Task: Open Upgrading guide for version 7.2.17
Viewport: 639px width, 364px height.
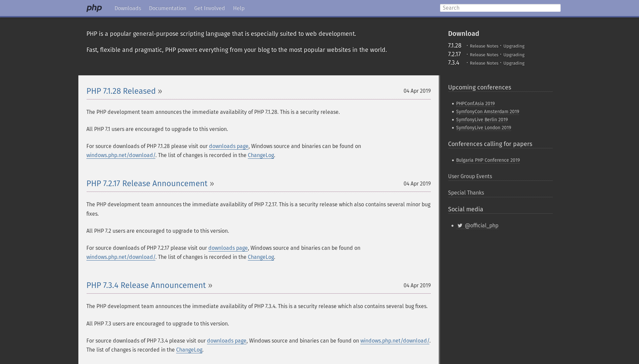Action: [x=514, y=55]
